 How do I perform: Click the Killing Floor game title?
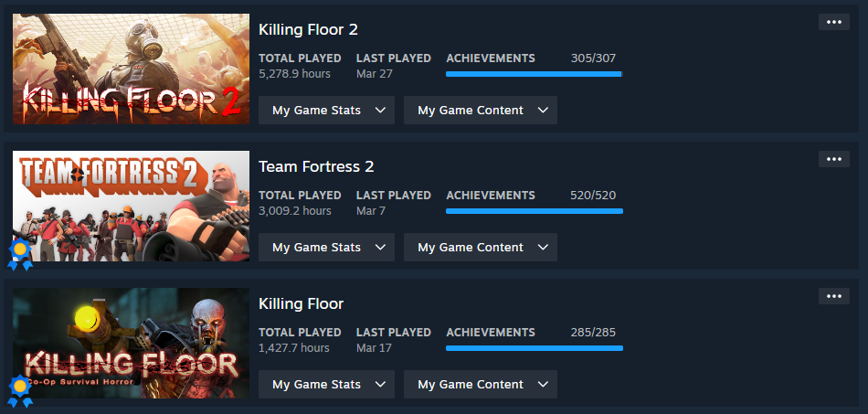click(301, 303)
